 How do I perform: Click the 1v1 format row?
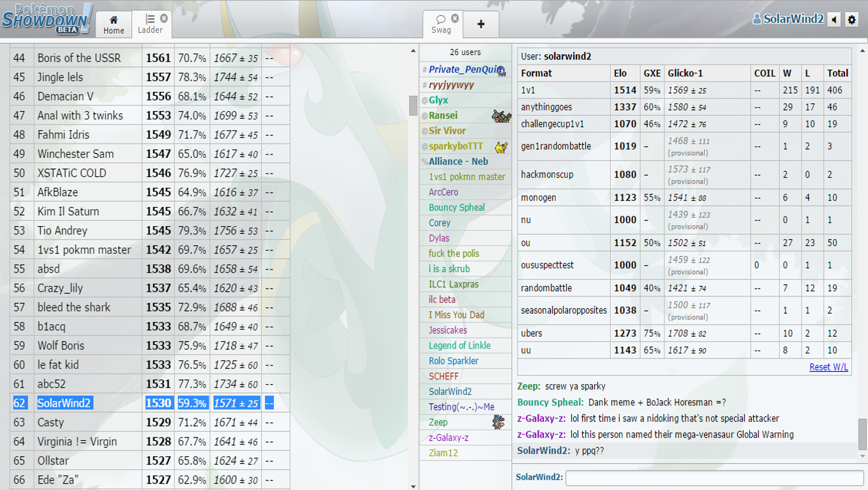click(x=684, y=90)
